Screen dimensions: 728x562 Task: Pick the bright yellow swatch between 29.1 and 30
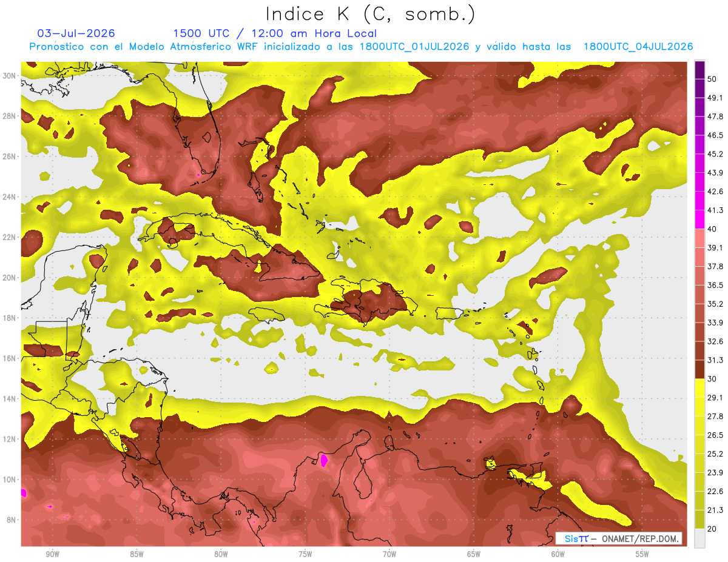click(x=699, y=388)
